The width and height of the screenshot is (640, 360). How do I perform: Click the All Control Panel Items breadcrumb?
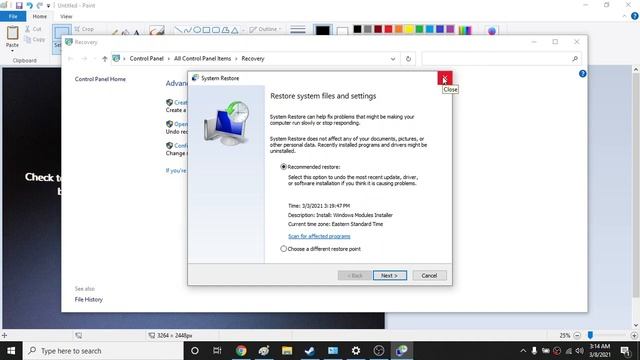[x=202, y=59]
